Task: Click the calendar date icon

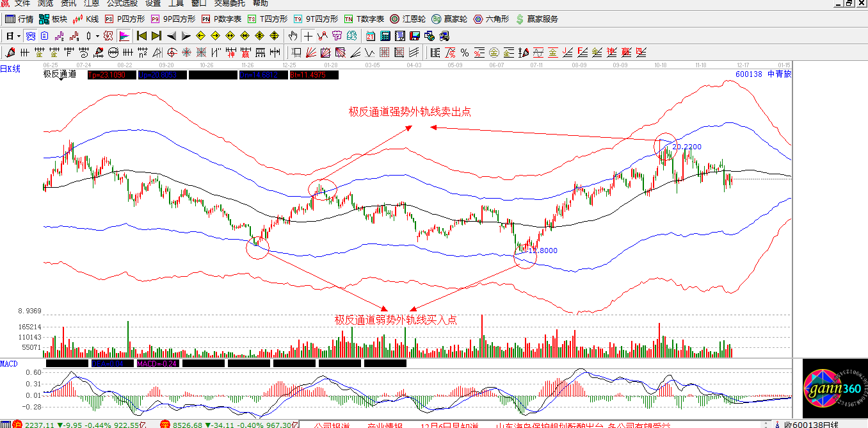Action: [x=371, y=36]
